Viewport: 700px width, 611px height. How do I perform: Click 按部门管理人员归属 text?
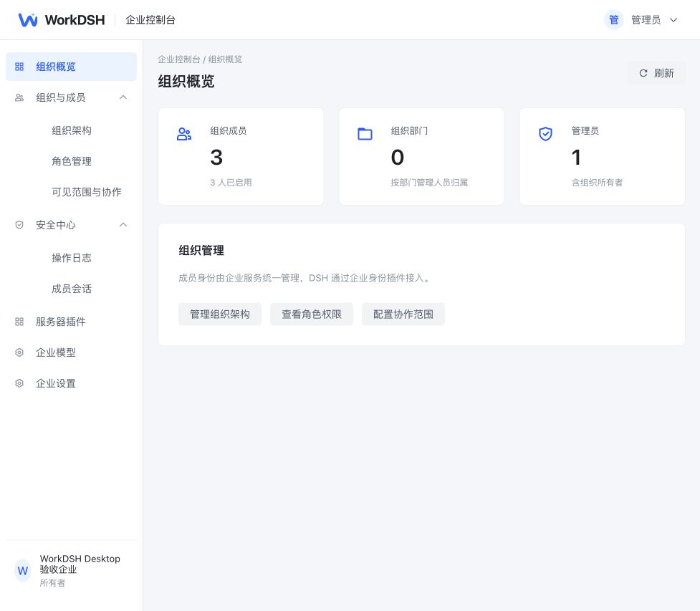coord(429,183)
